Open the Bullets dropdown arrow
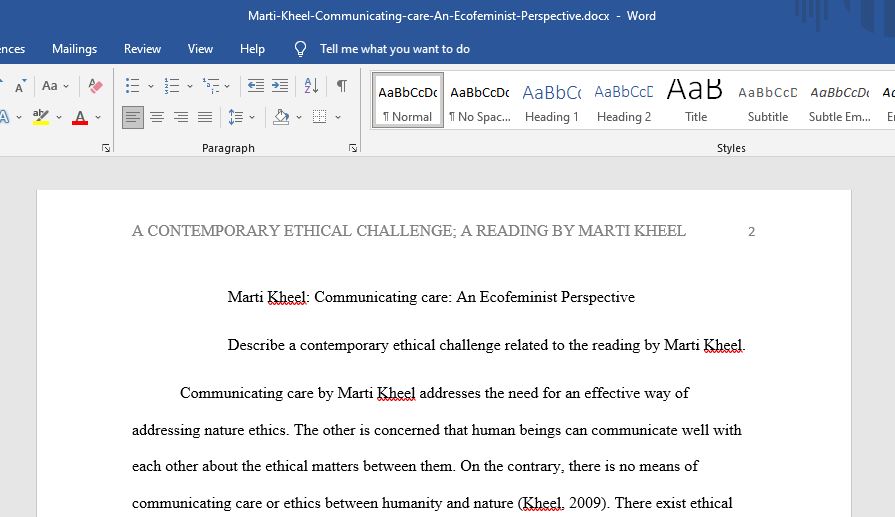Viewport: 895px width, 517px height. click(151, 86)
